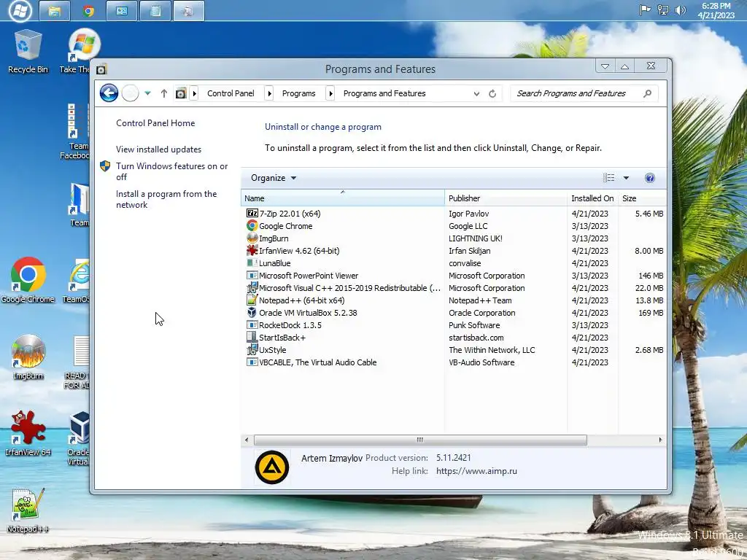Refresh the Programs and Features list
747x560 pixels.
pos(492,93)
